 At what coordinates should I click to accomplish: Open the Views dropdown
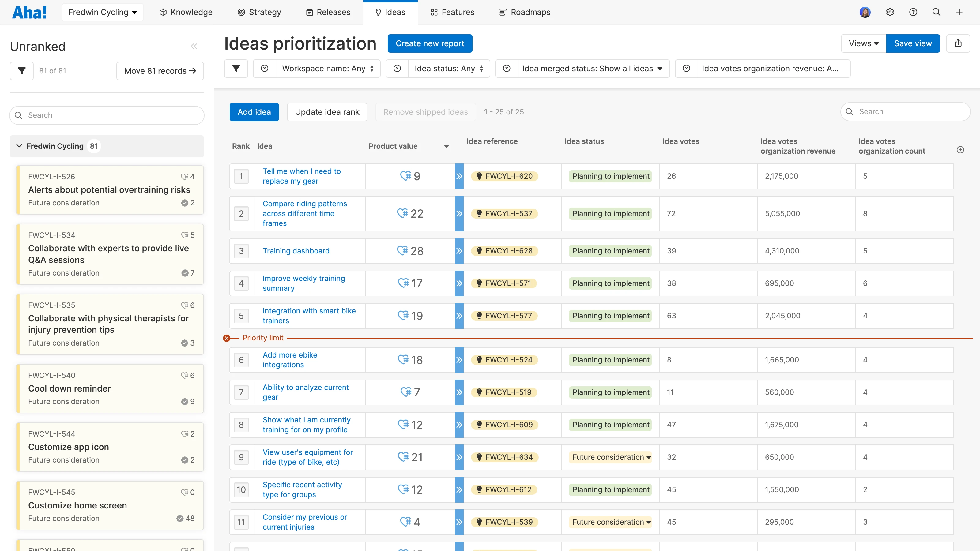863,43
